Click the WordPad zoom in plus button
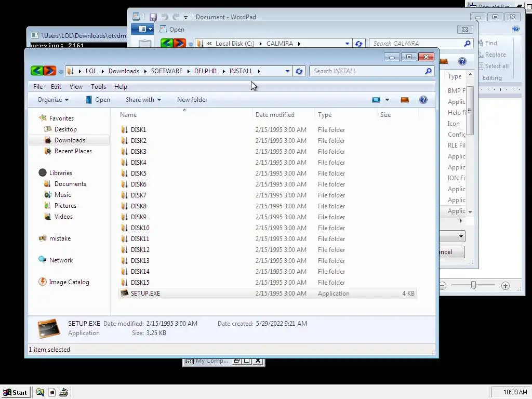The height and width of the screenshot is (399, 532). click(505, 286)
